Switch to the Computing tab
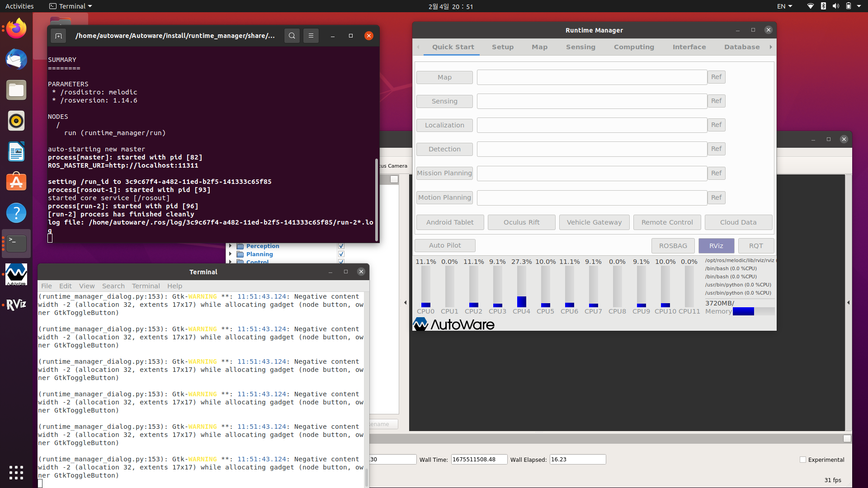Viewport: 868px width, 488px height. tap(634, 47)
